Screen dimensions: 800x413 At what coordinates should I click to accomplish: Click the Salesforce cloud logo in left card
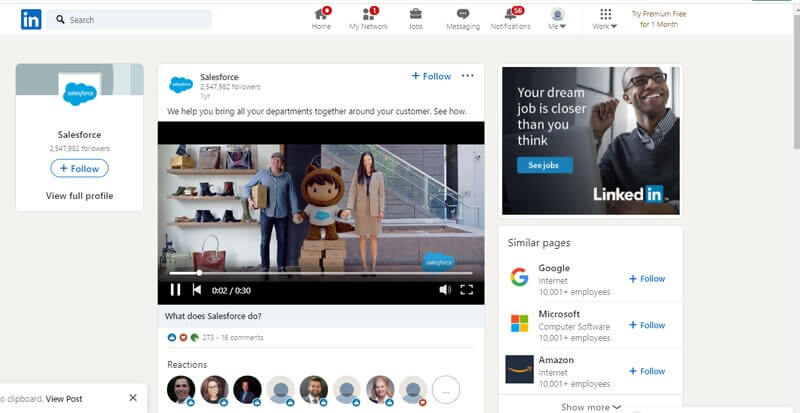[x=80, y=93]
